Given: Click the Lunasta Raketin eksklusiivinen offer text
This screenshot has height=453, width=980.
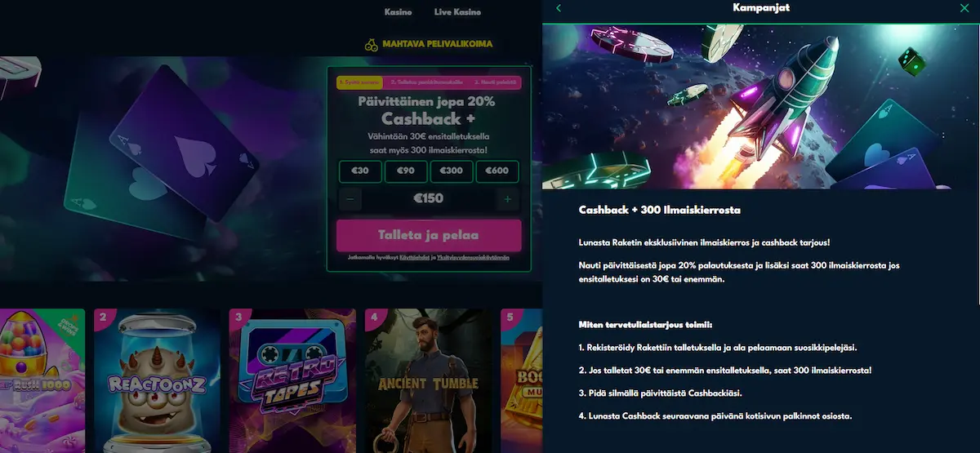Looking at the screenshot, I should (705, 243).
